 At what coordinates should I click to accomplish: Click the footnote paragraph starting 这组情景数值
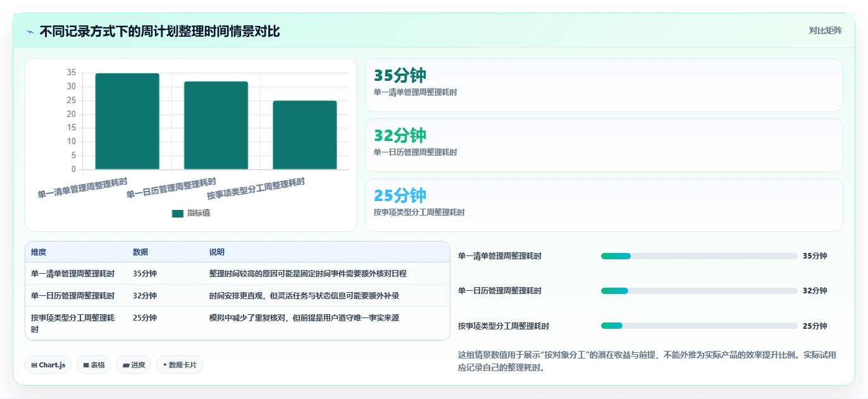[647, 361]
